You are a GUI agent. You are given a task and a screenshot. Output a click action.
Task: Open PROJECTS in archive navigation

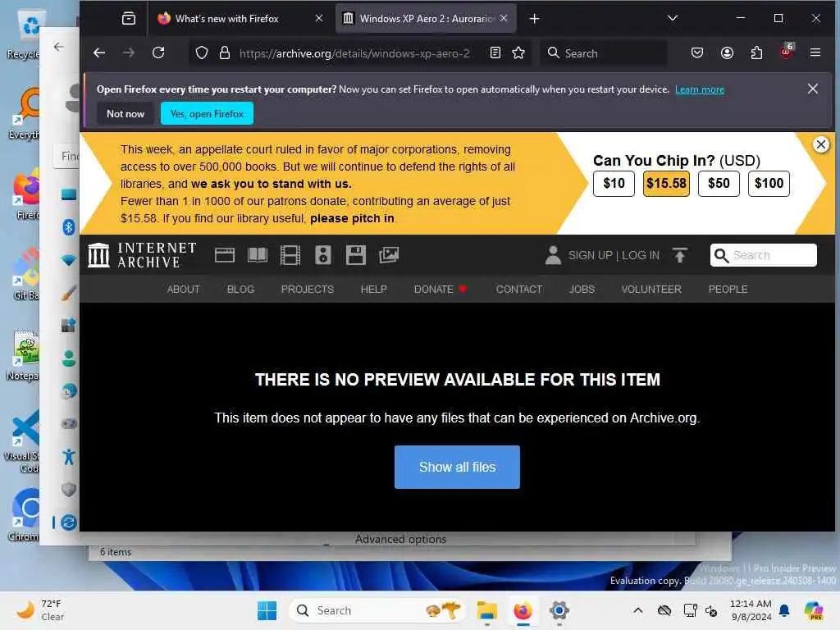(x=308, y=290)
